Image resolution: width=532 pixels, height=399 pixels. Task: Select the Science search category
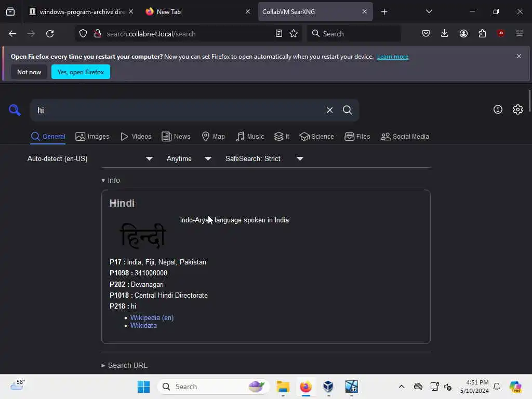(316, 137)
